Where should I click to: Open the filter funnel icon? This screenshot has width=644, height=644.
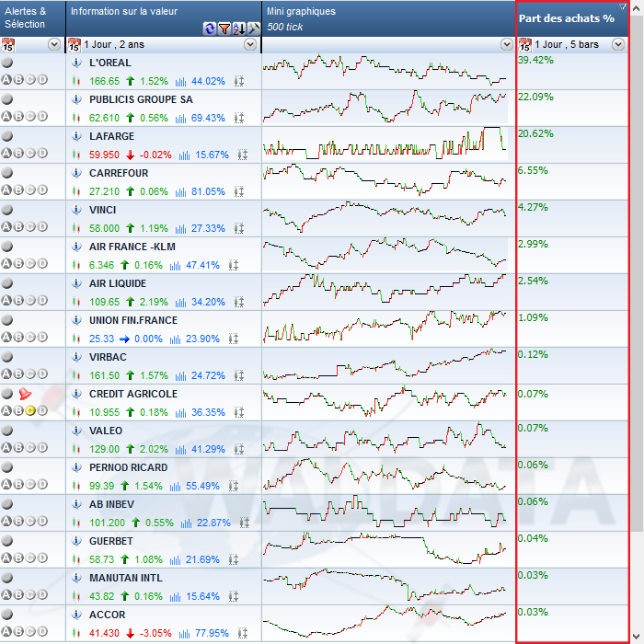coord(224,29)
